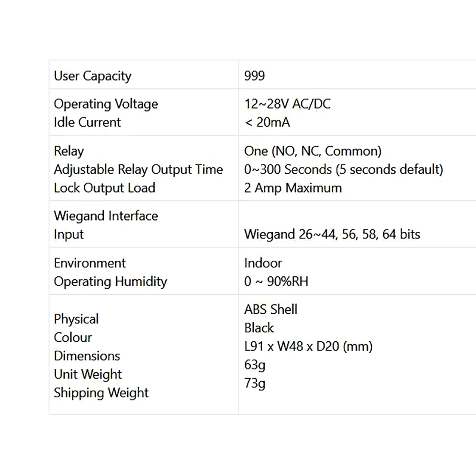This screenshot has height=476, width=476.
Task: Click the Operating Humidity label
Action: tap(110, 282)
